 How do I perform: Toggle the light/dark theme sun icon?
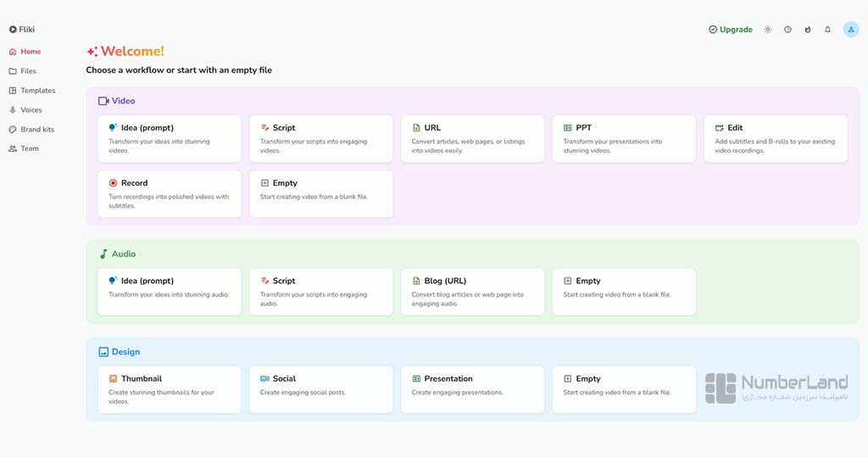767,30
